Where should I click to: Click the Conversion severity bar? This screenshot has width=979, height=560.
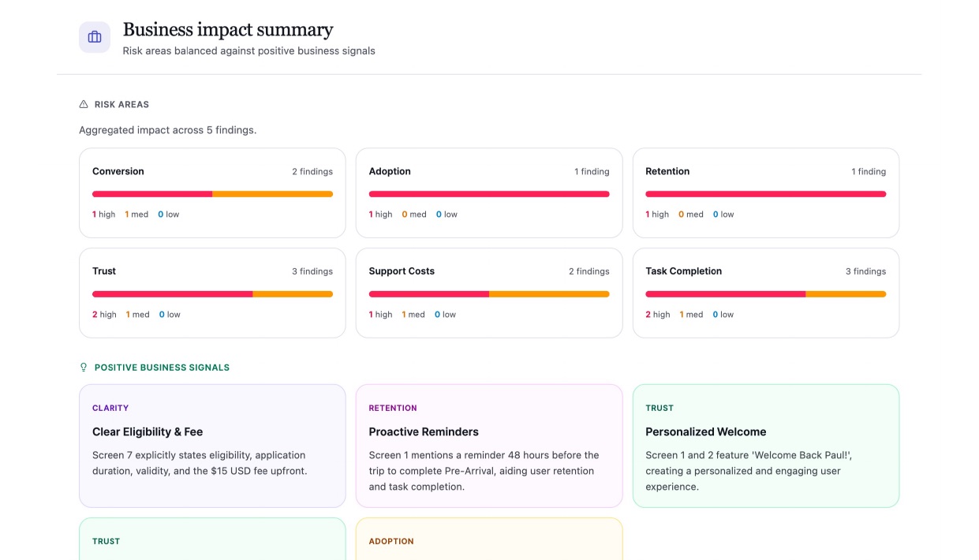[212, 194]
